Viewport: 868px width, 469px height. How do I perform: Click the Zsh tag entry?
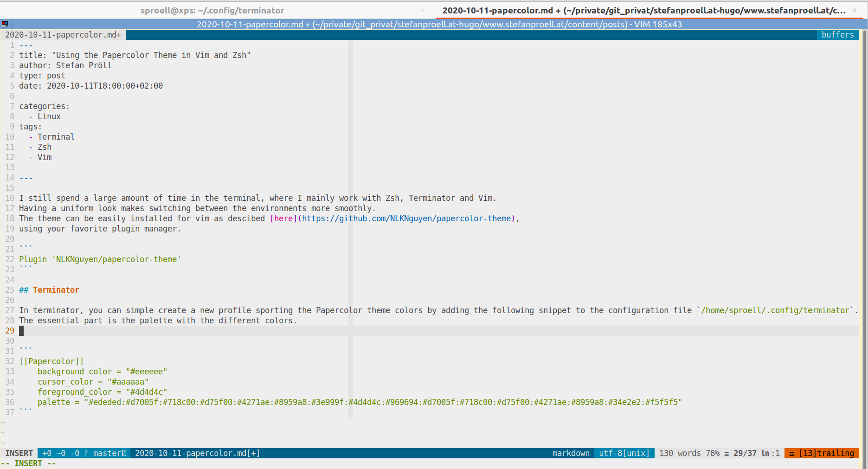[45, 147]
